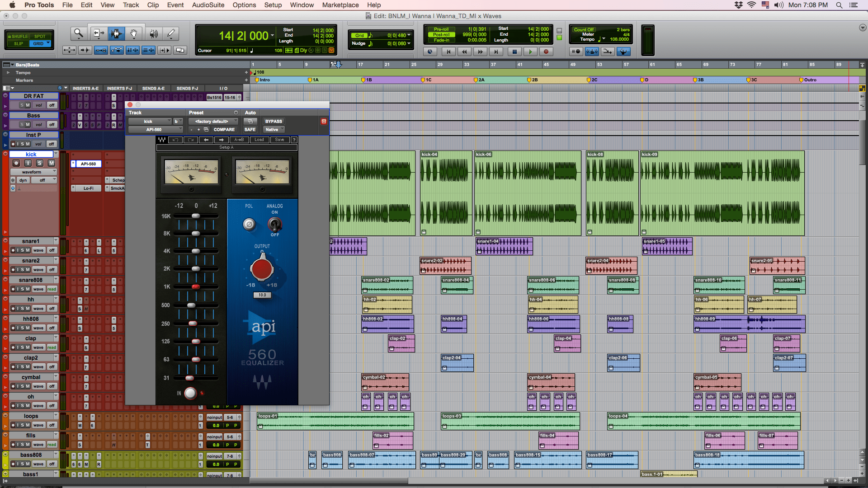Enable Pre-roll in transport display

click(x=441, y=29)
